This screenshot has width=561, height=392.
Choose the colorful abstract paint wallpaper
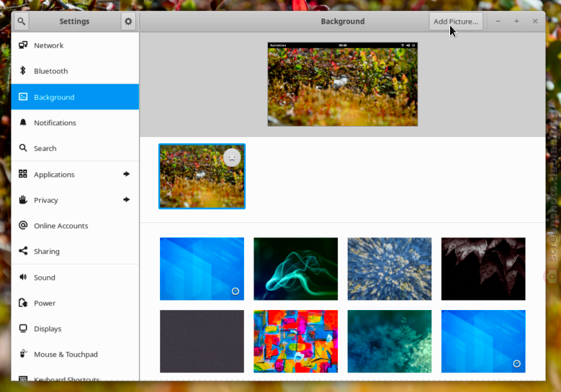click(x=295, y=341)
